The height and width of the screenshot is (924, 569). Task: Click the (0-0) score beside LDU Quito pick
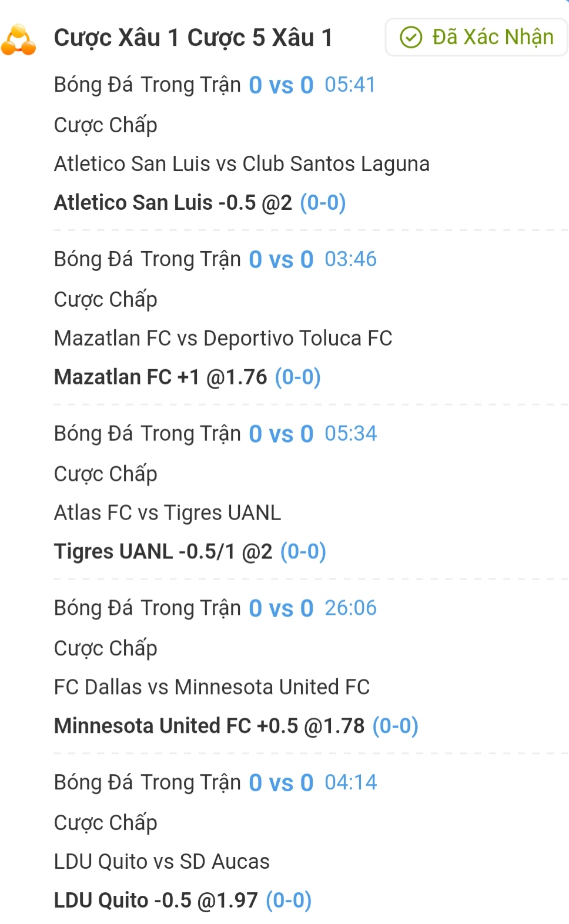click(289, 900)
